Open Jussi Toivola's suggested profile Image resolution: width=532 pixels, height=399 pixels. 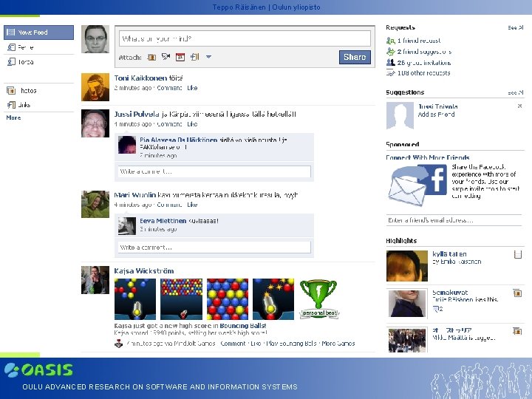pos(437,106)
